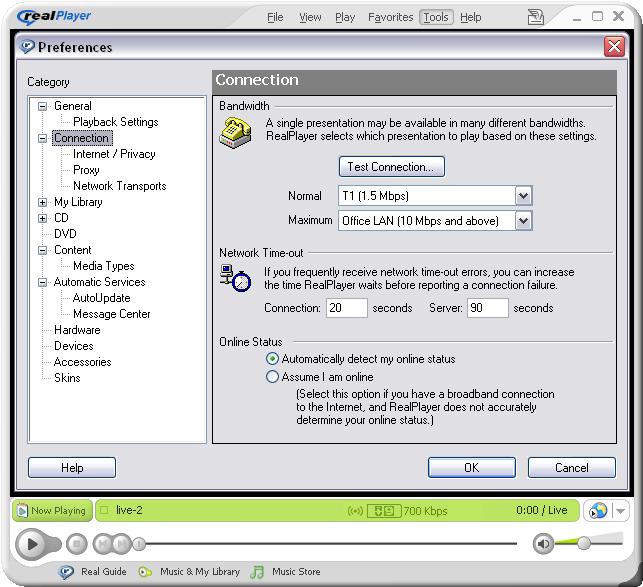Collapse the Content tree node

42,250
